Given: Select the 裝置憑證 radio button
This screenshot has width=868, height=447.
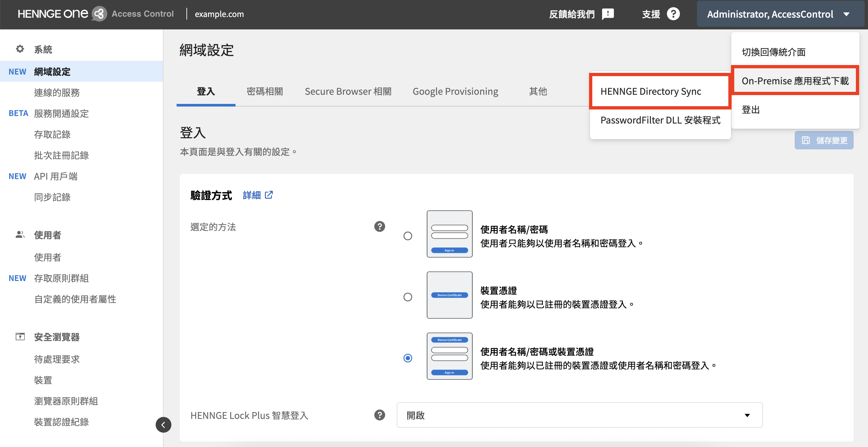Looking at the screenshot, I should point(408,297).
